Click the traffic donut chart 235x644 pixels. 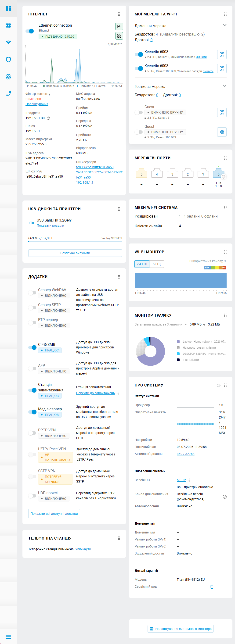(150, 351)
